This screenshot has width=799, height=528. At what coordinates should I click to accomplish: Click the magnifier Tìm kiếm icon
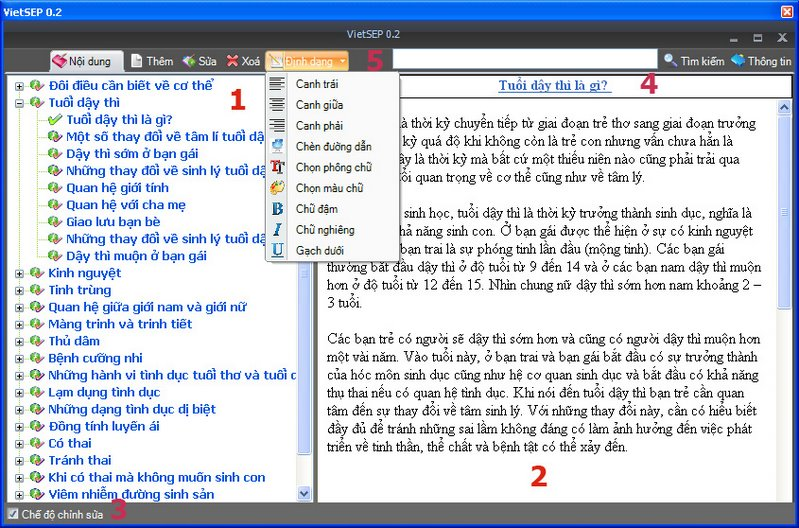(670, 61)
